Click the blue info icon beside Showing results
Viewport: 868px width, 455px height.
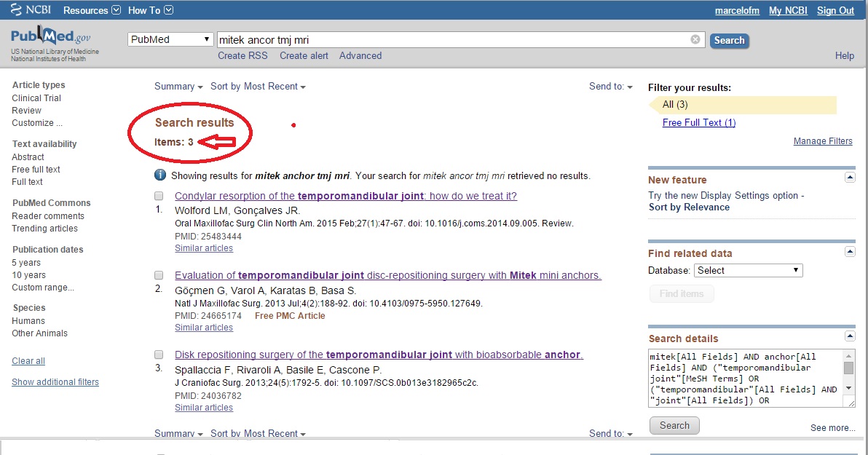point(160,175)
